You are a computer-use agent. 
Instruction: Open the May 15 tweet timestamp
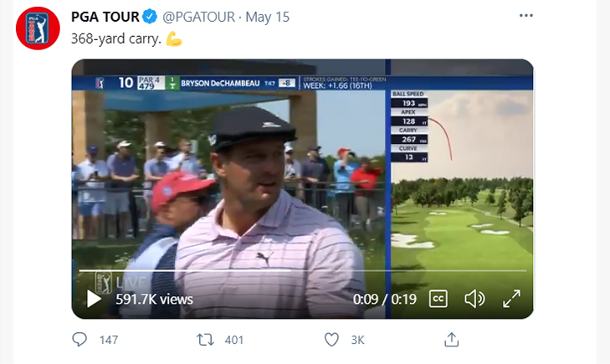(x=267, y=17)
